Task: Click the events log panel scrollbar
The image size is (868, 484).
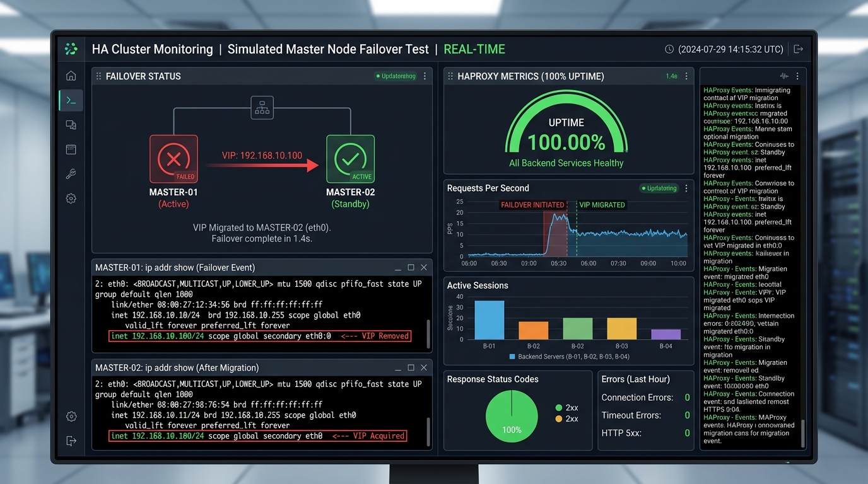Action: pos(802,433)
